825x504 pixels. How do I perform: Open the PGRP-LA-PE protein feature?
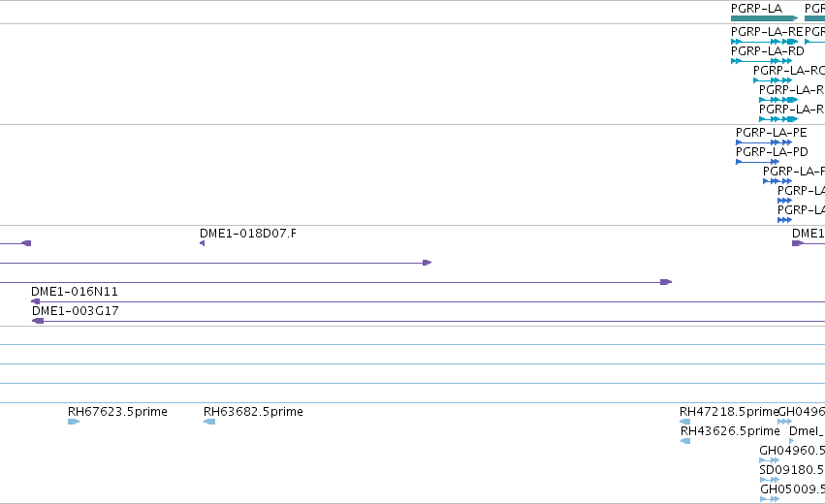tap(764, 142)
